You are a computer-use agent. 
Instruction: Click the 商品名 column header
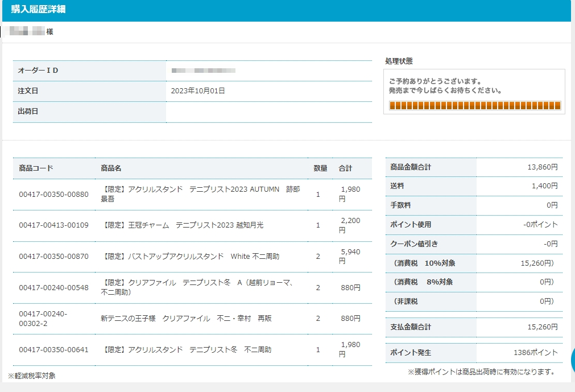coord(111,168)
